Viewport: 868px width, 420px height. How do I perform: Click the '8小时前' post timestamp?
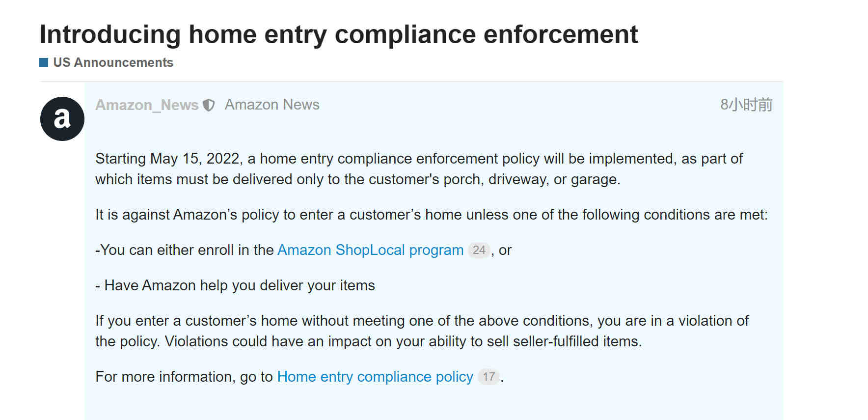coord(746,105)
